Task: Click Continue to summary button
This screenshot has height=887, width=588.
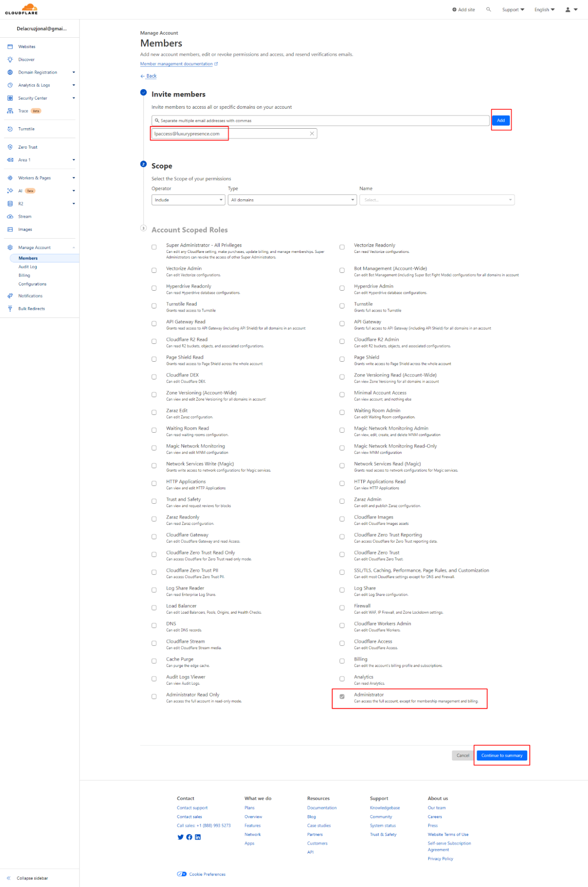Action: (x=501, y=755)
